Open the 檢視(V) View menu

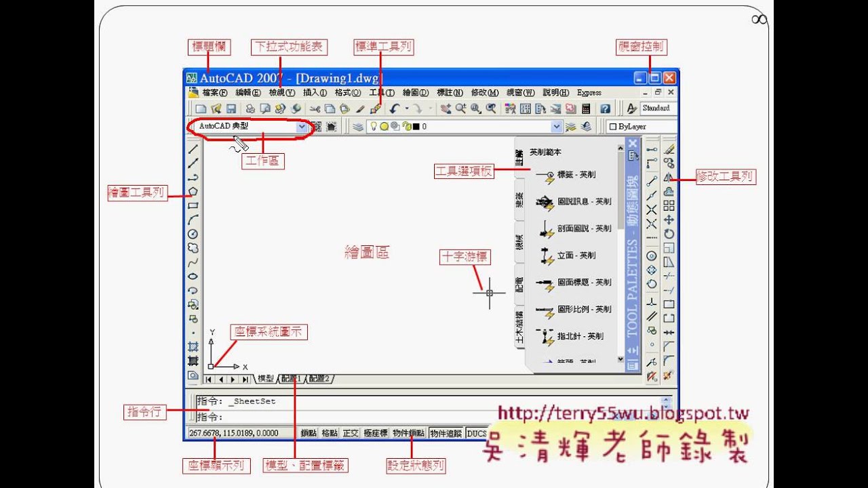pyautogui.click(x=281, y=93)
